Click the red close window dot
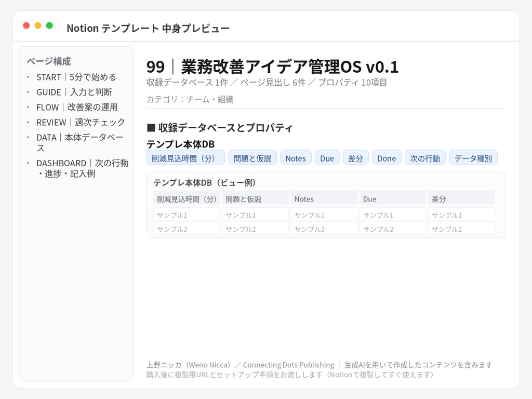Image resolution: width=532 pixels, height=399 pixels. point(26,25)
